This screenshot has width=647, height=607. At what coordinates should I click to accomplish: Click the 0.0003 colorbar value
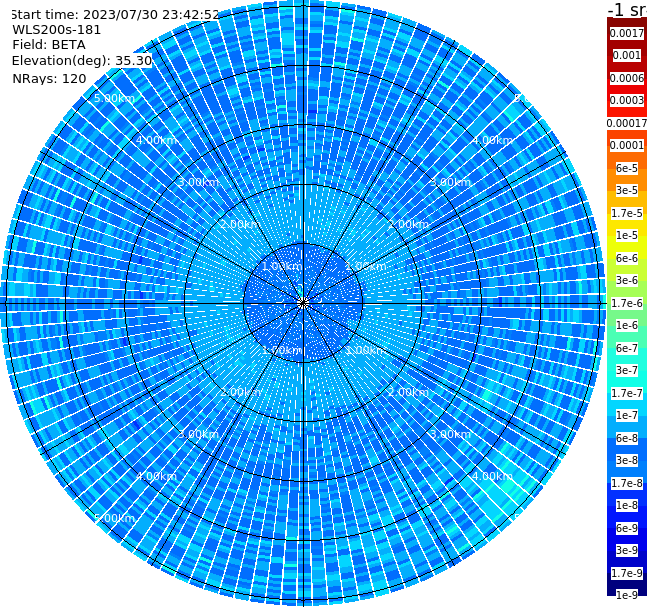627,100
